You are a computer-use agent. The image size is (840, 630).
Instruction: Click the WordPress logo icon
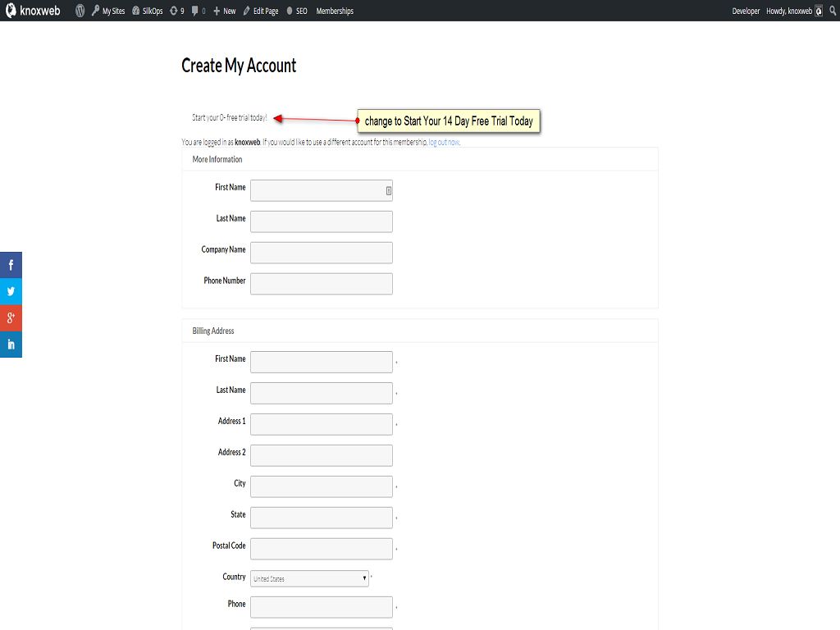80,11
